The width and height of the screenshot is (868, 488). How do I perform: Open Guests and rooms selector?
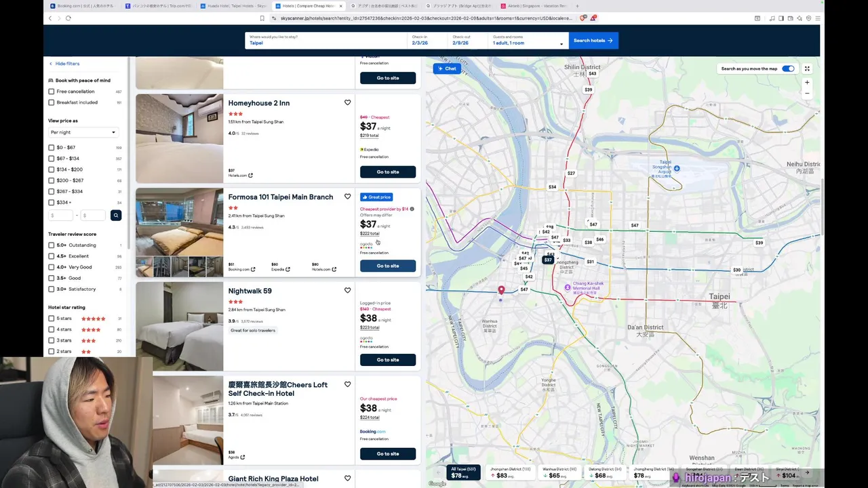(528, 40)
